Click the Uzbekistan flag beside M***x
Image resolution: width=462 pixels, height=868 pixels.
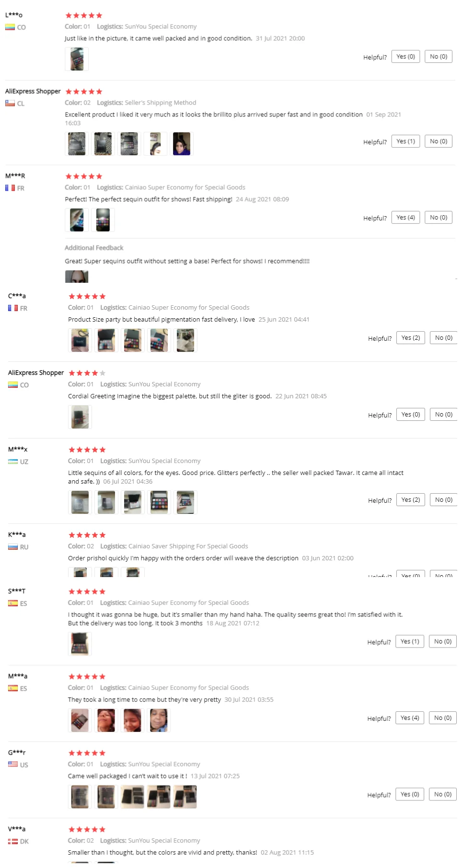13,462
